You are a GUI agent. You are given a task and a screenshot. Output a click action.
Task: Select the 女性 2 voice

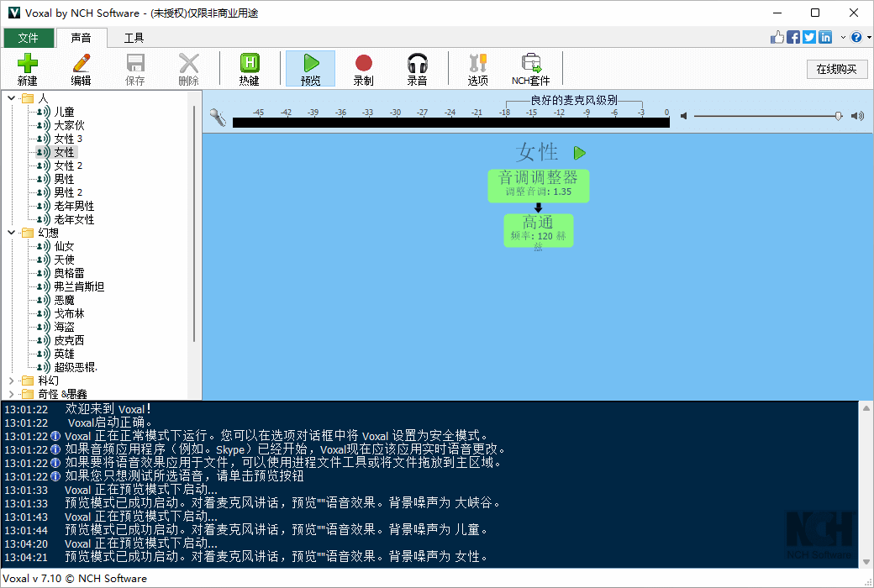tap(68, 165)
